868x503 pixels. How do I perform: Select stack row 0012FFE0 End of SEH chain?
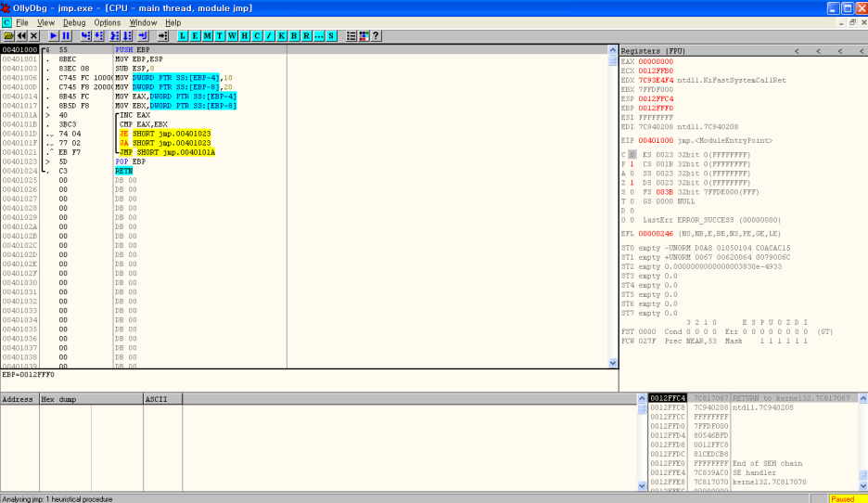(x=753, y=464)
